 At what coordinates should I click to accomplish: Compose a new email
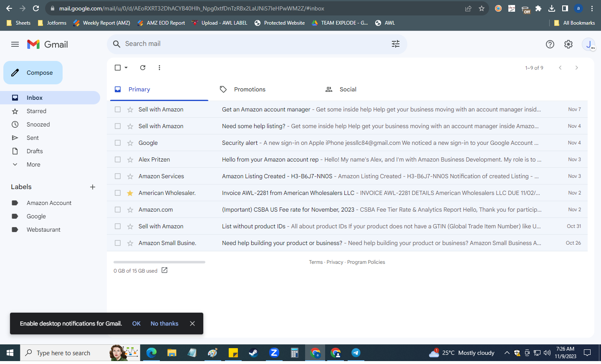(x=33, y=73)
